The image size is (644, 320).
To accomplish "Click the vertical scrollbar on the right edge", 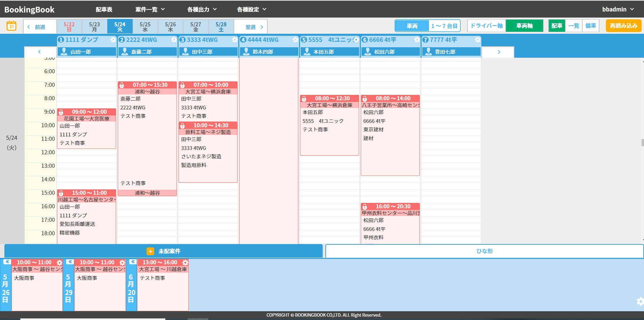I will [642, 142].
